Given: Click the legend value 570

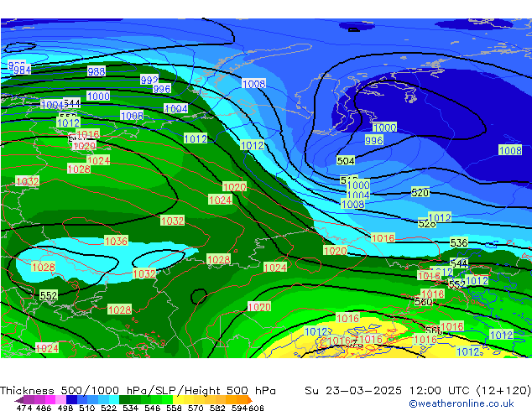Looking at the screenshot, I should 196,408.
